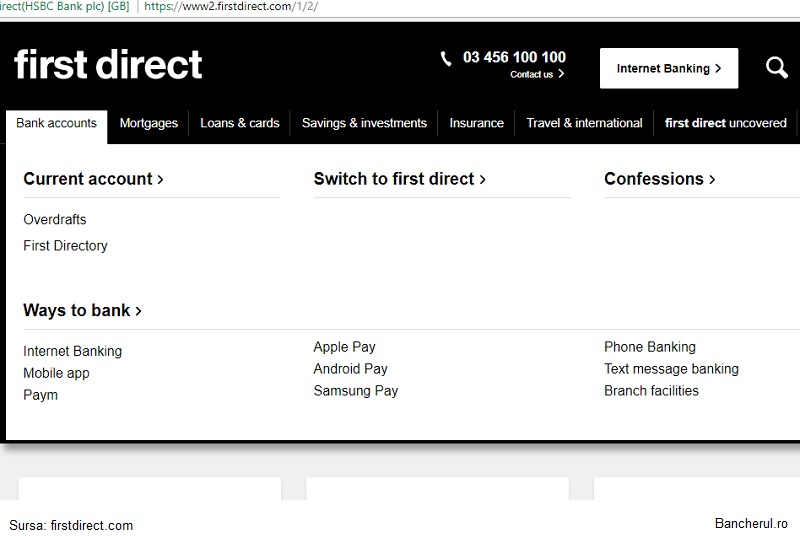Click the phone number 03 456 100 100
The width and height of the screenshot is (800, 536).
click(x=514, y=57)
